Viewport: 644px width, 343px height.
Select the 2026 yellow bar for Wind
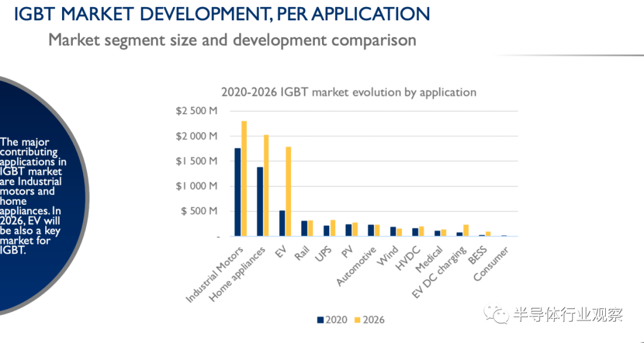pyautogui.click(x=399, y=233)
